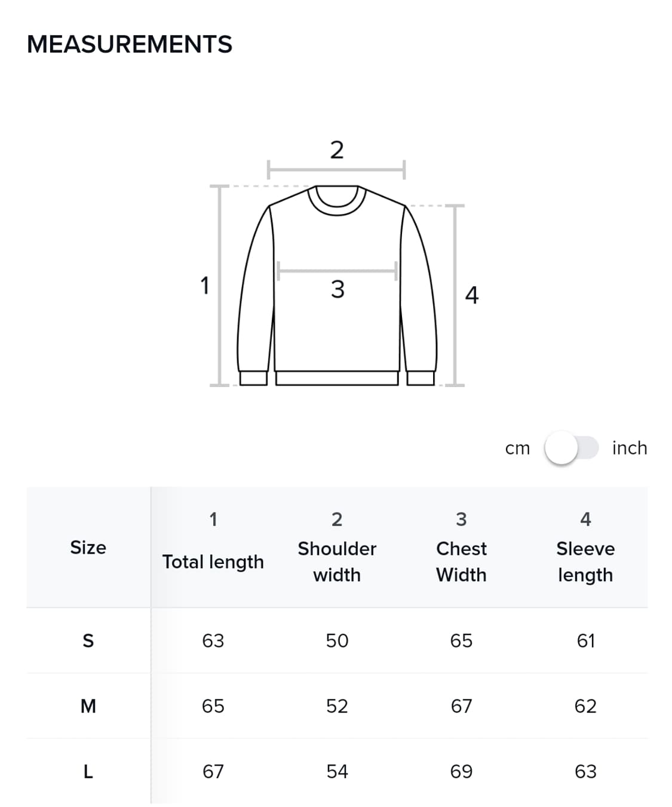Click size L shoulder width value 54
This screenshot has height=807, width=672.
click(x=337, y=772)
